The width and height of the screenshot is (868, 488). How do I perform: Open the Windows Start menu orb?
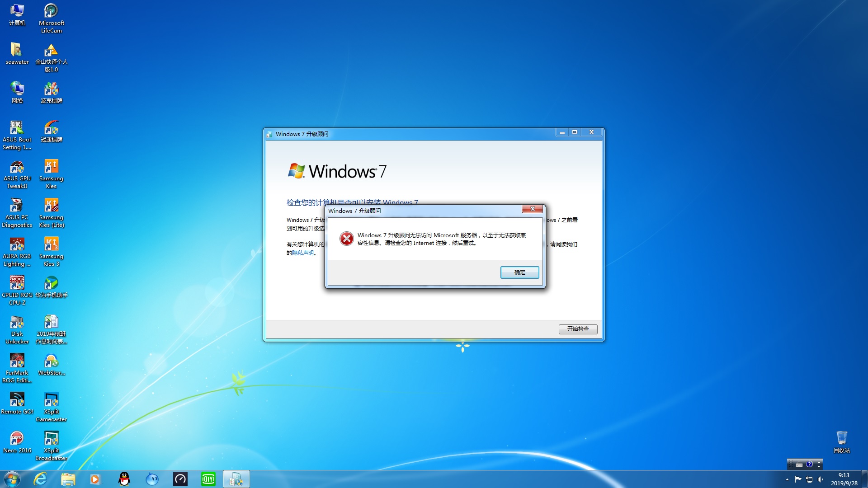[12, 479]
